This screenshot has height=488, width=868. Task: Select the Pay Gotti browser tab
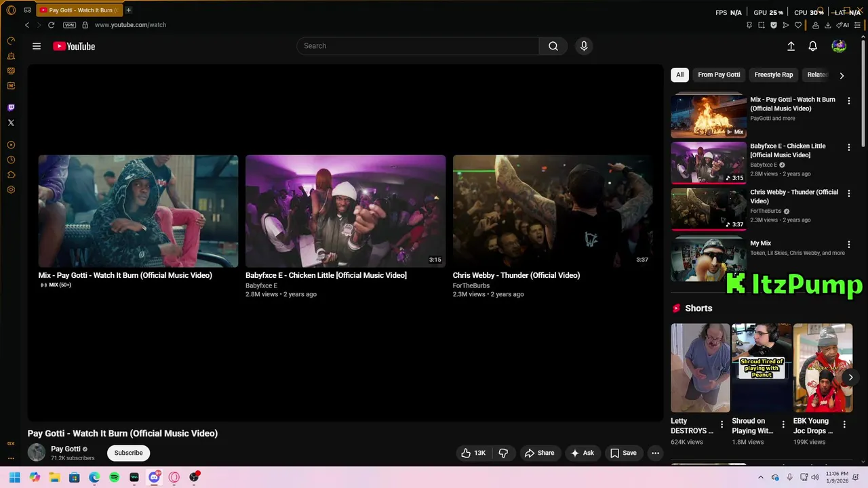80,10
